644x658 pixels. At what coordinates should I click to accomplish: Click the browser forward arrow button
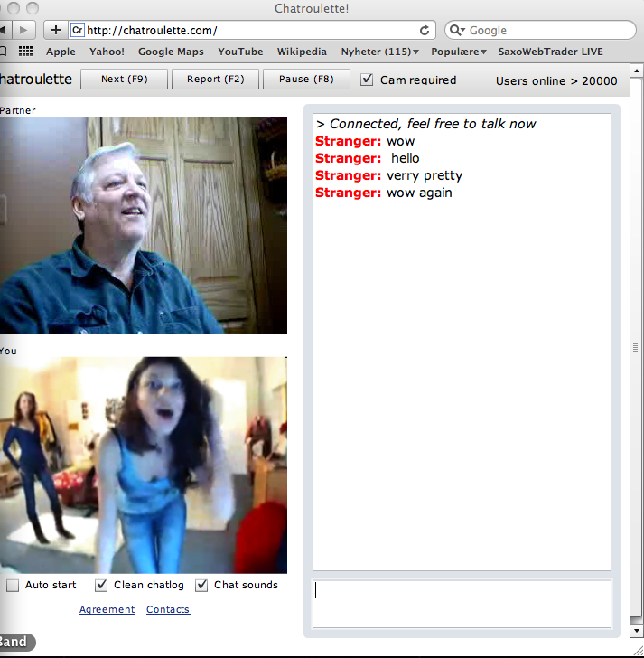point(23,30)
